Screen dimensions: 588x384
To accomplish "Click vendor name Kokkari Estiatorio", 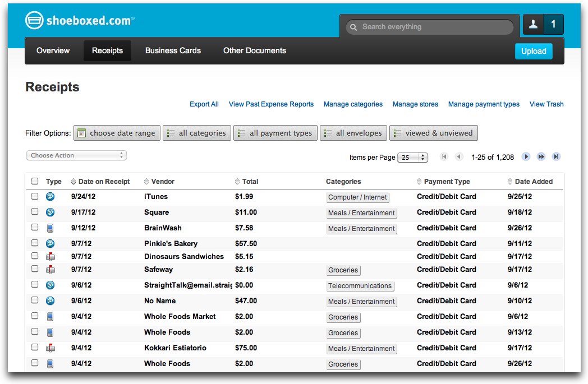I will (175, 348).
